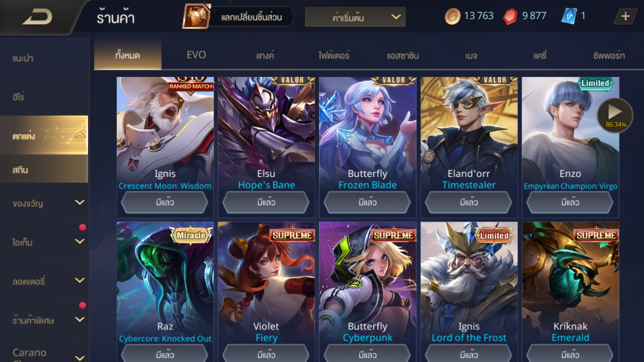Expand the ของขวัญ sidebar section
644x362 pixels.
[80, 202]
